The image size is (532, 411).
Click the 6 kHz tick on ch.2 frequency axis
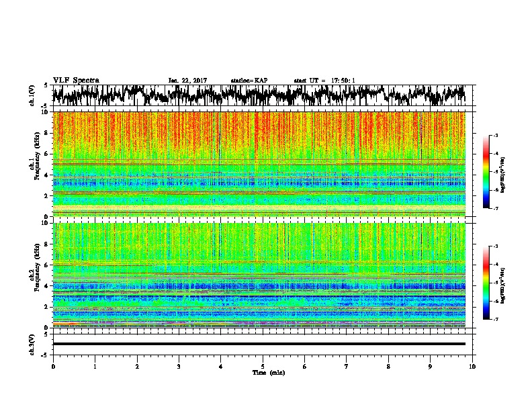(x=48, y=265)
